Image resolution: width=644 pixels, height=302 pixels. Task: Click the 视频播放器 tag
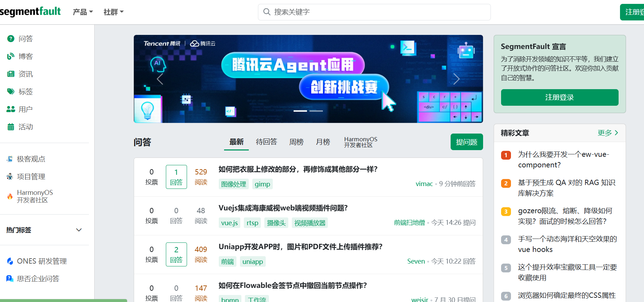[x=310, y=223]
